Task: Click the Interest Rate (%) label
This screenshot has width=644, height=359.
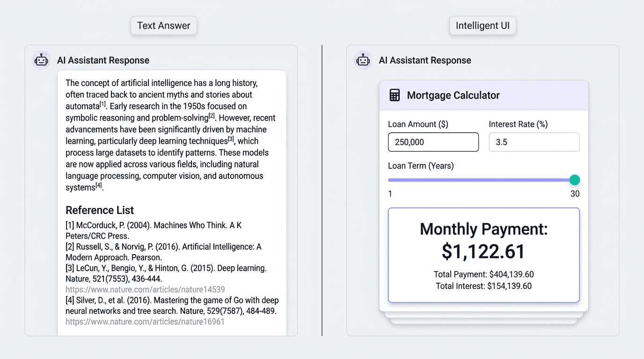Action: tap(518, 124)
